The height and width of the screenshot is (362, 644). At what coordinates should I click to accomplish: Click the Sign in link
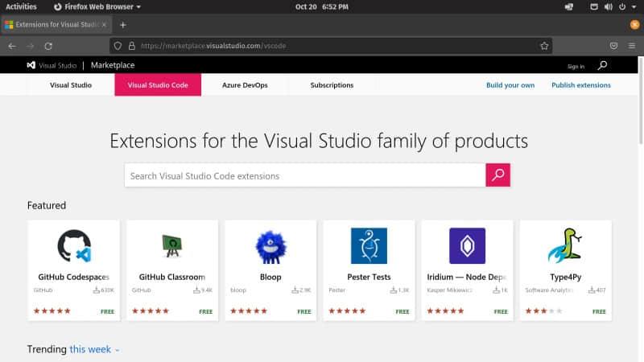[x=576, y=66]
